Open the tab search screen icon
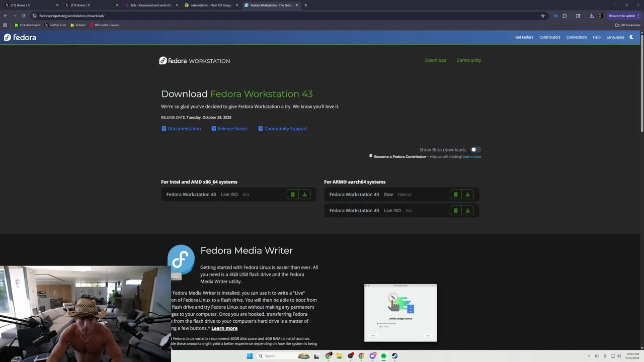 coord(578,16)
